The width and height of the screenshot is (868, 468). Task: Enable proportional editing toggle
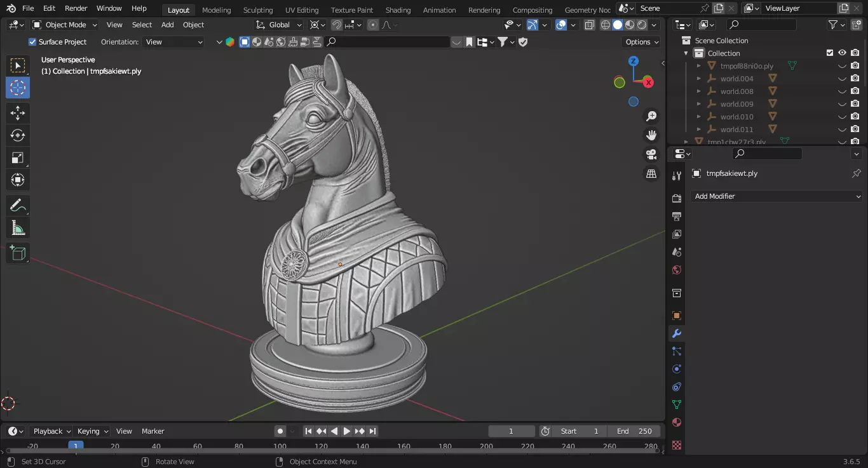tap(373, 25)
